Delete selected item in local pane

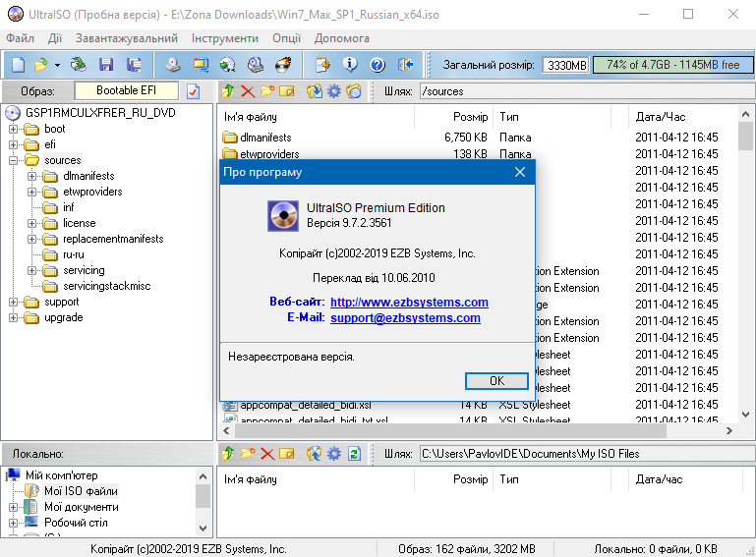267,454
